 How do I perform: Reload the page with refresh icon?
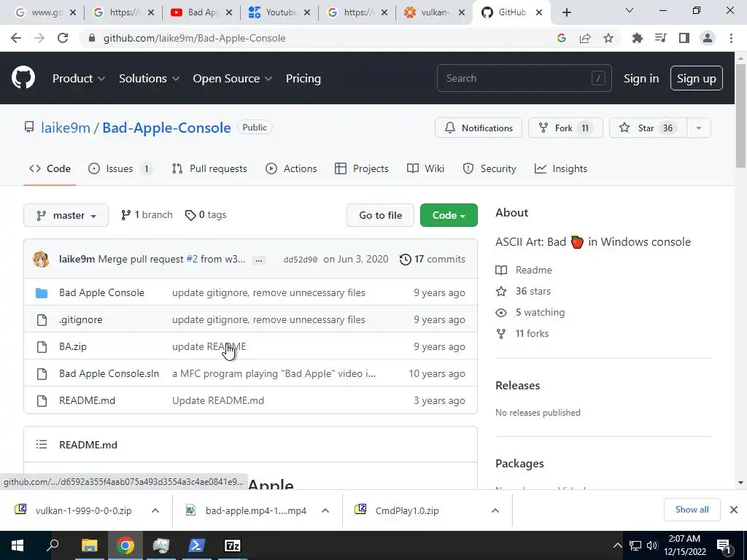point(63,38)
